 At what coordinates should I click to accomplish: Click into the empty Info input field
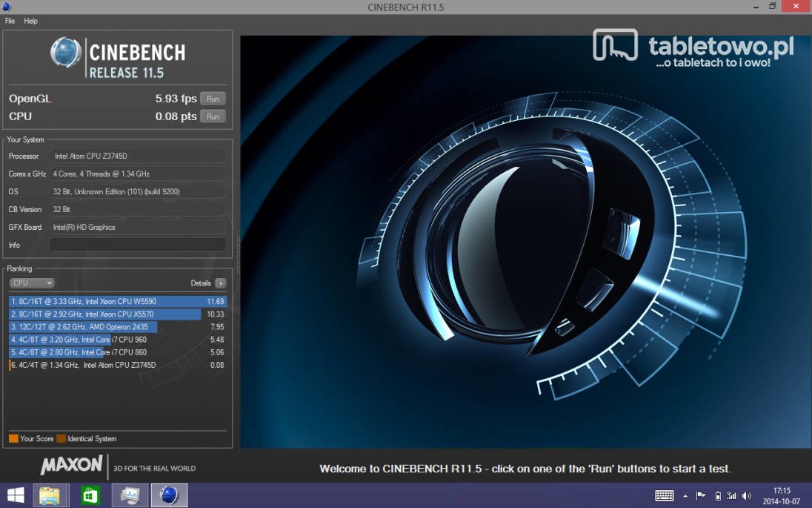point(138,245)
